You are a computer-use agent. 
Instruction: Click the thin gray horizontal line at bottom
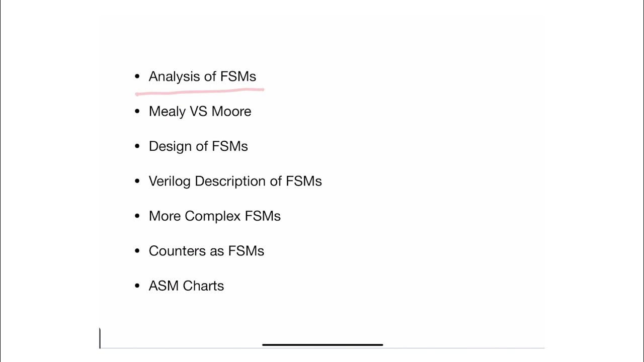pyautogui.click(x=453, y=347)
